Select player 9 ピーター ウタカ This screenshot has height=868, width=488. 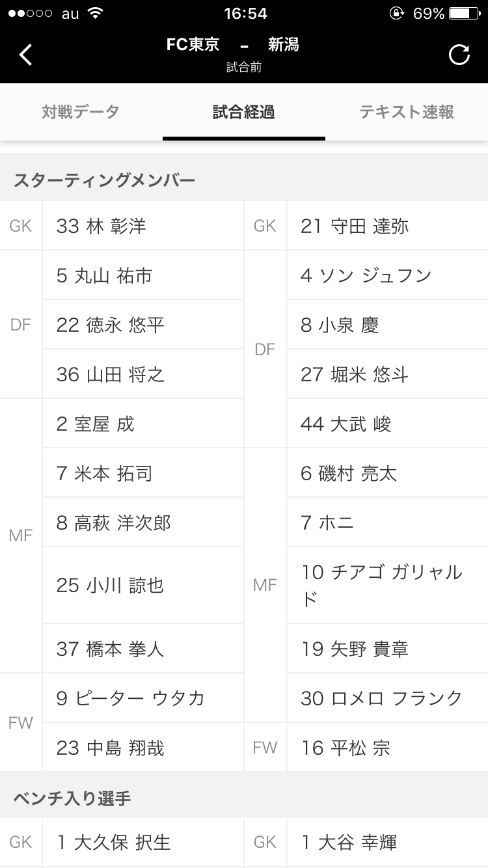[x=130, y=698]
